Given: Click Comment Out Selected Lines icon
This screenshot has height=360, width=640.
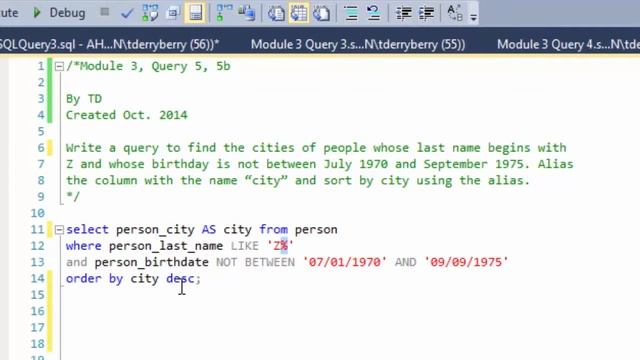Looking at the screenshot, I should coord(351,13).
